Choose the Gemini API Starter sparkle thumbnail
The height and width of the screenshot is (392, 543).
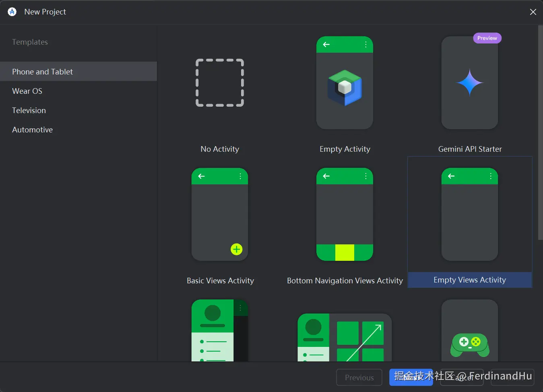click(x=470, y=83)
